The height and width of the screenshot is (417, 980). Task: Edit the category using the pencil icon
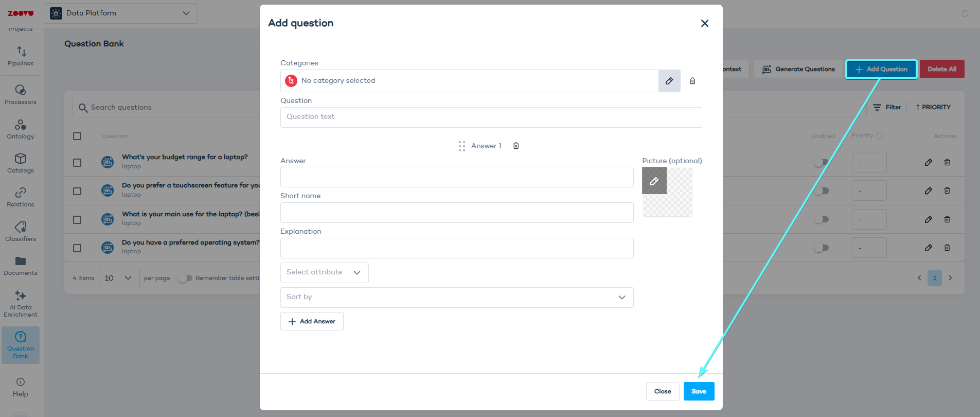[669, 81]
